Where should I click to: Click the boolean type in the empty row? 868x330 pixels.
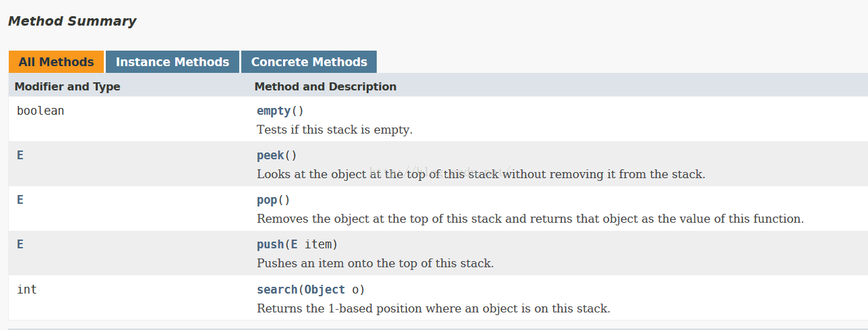pos(40,111)
